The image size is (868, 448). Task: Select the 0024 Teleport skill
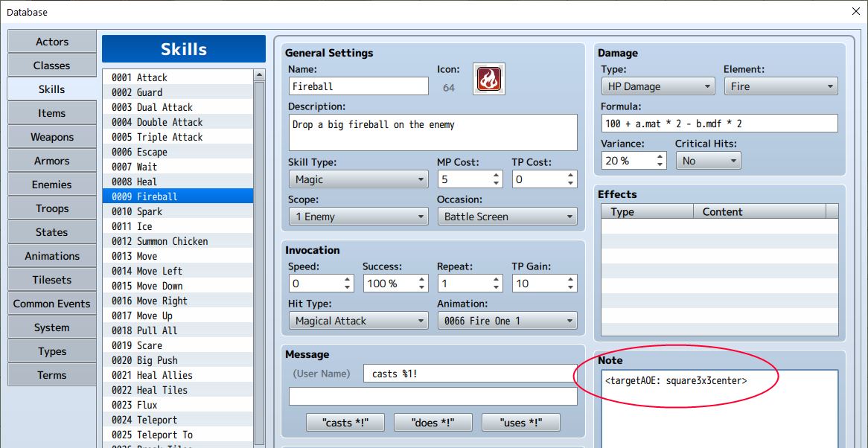[x=179, y=420]
